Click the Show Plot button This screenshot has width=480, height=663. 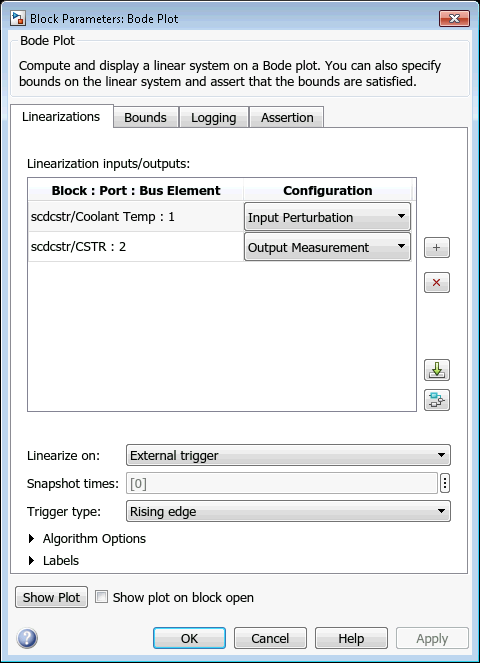pos(51,597)
